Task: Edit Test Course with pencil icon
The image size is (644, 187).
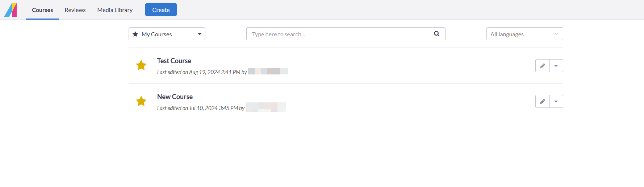Action: [542, 66]
